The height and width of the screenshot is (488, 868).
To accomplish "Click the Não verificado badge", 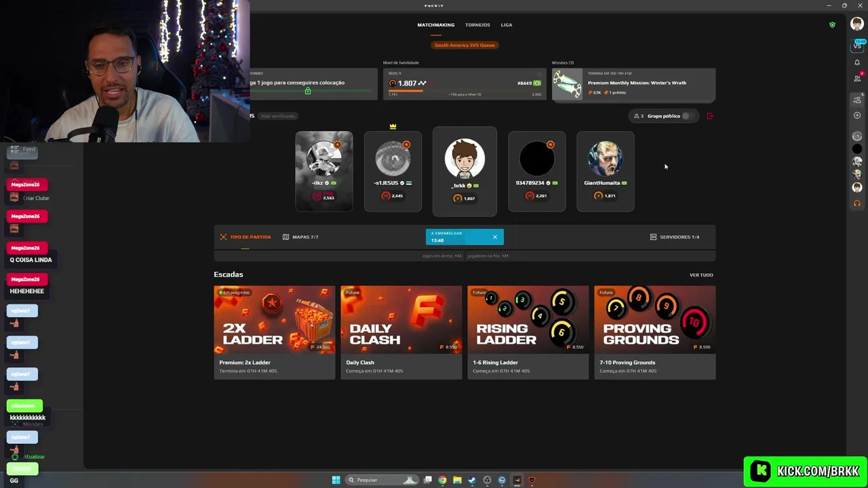I will click(278, 116).
